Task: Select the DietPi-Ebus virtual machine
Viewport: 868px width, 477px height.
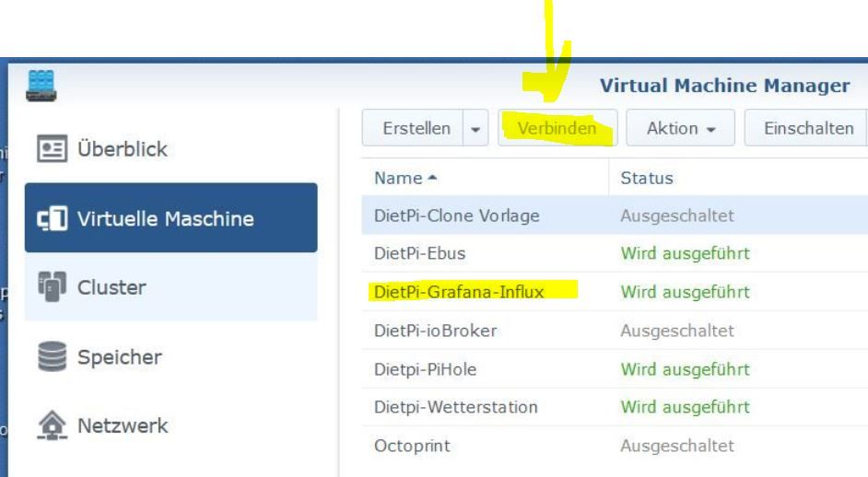Action: pyautogui.click(x=615, y=253)
